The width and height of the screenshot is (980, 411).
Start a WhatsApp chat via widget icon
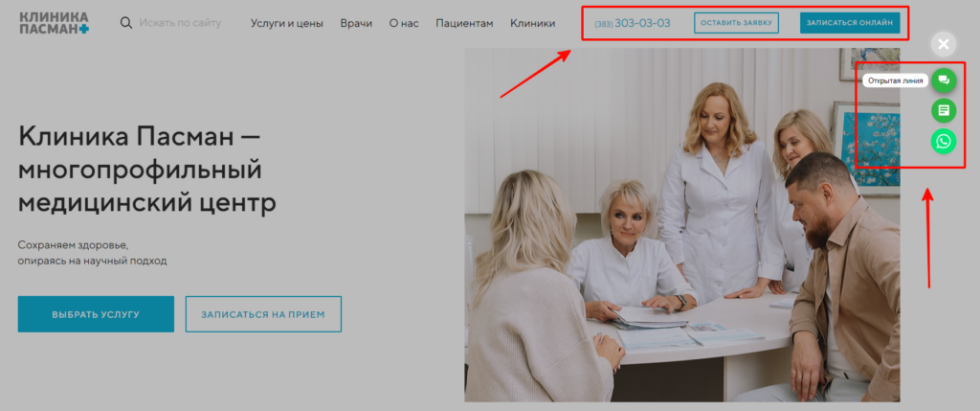[x=944, y=142]
